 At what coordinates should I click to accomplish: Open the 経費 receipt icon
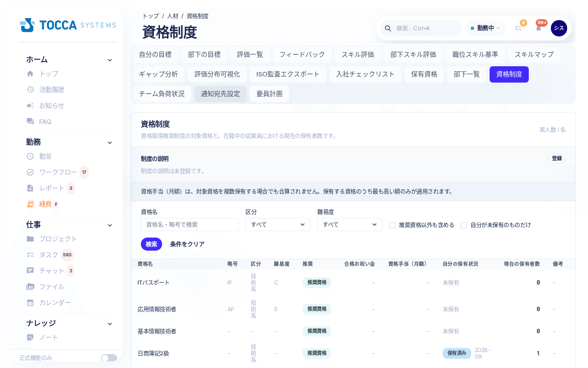tap(30, 204)
